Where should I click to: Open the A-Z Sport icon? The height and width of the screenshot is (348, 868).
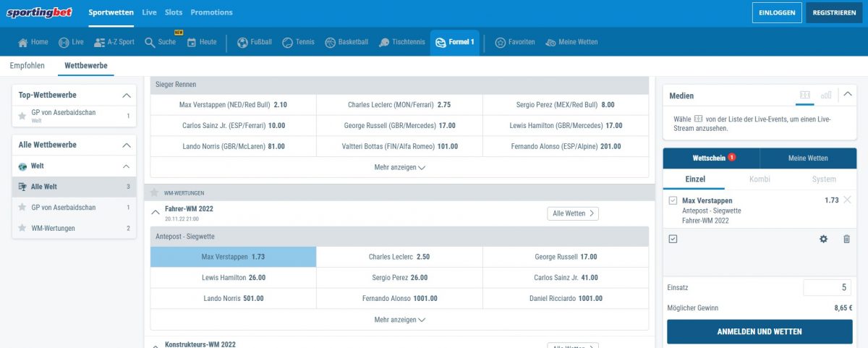100,42
